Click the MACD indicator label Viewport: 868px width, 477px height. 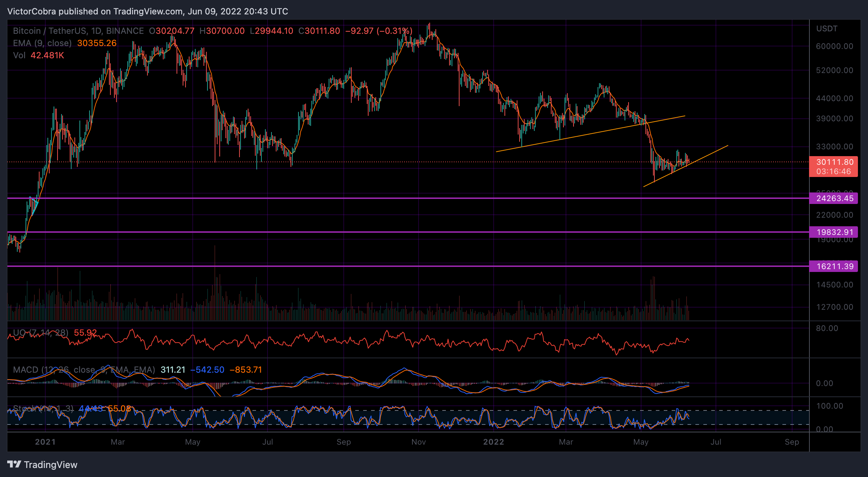(84, 370)
